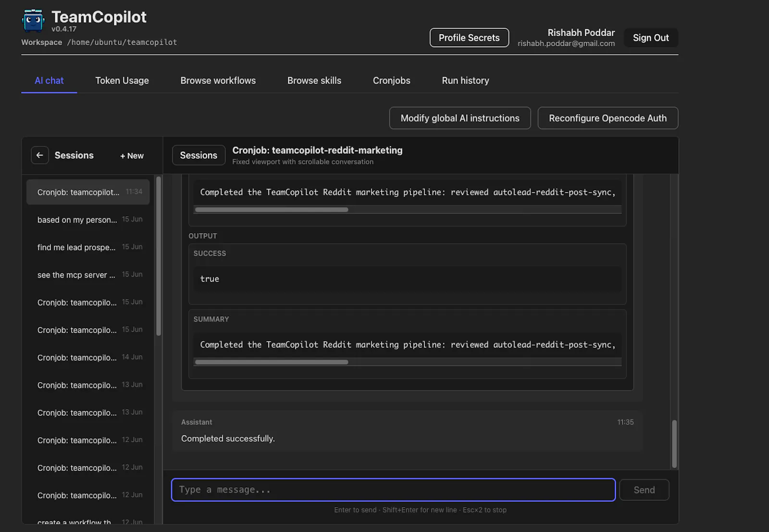Image resolution: width=769 pixels, height=532 pixels.
Task: Click the horizontal scrollbar above the OUTPUT label
Action: point(272,210)
